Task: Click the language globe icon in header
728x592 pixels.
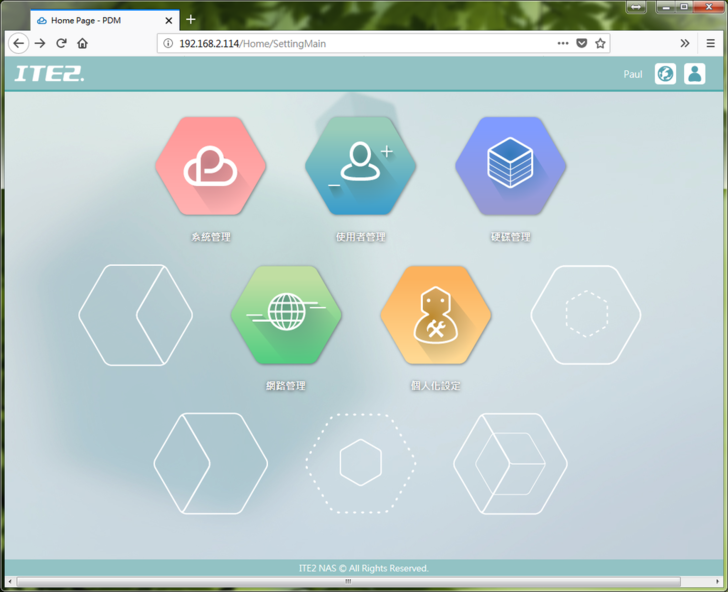Action: coord(665,74)
